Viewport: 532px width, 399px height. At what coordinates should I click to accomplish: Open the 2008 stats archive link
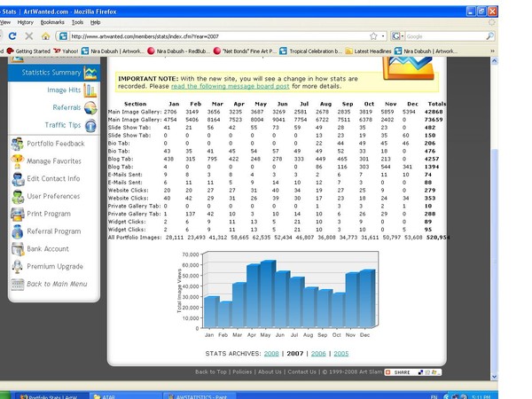(x=271, y=354)
